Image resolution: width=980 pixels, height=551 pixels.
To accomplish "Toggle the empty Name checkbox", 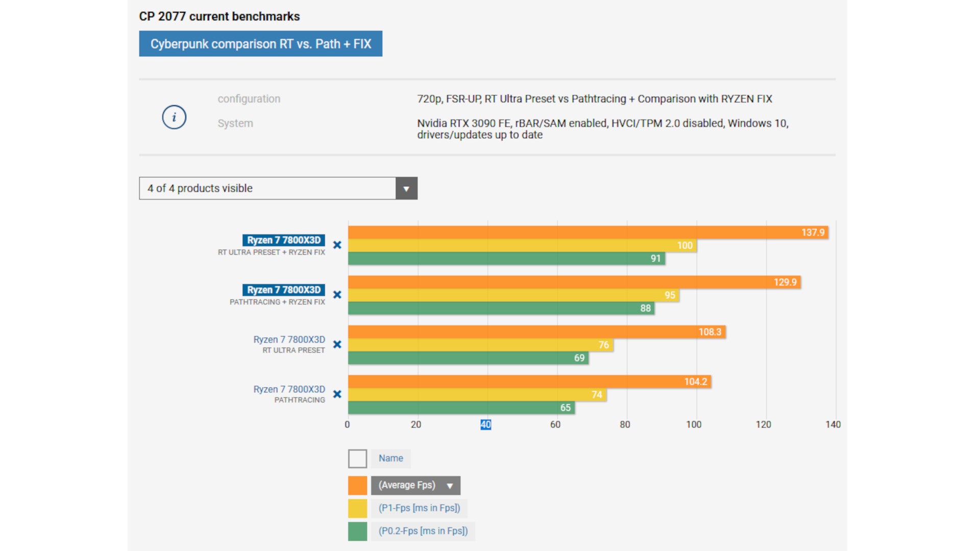I will click(x=357, y=459).
